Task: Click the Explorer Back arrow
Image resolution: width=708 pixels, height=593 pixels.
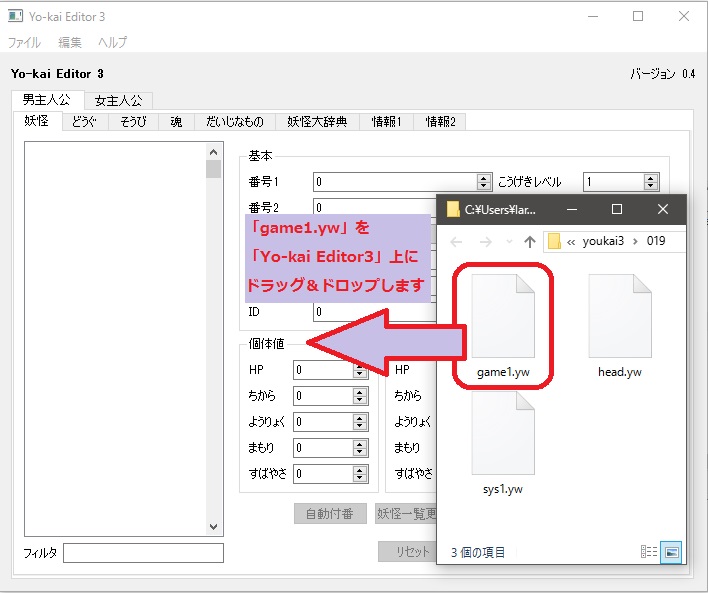Action: point(456,242)
